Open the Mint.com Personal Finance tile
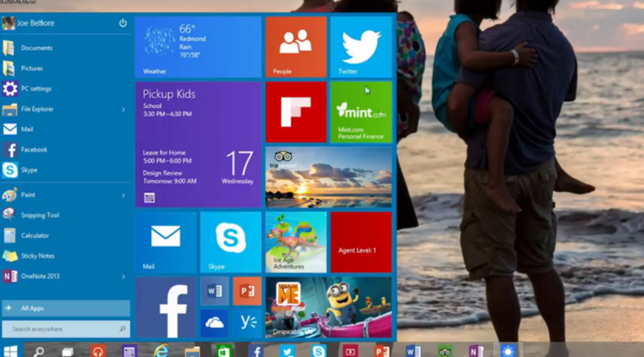The image size is (644, 357). coord(361,112)
